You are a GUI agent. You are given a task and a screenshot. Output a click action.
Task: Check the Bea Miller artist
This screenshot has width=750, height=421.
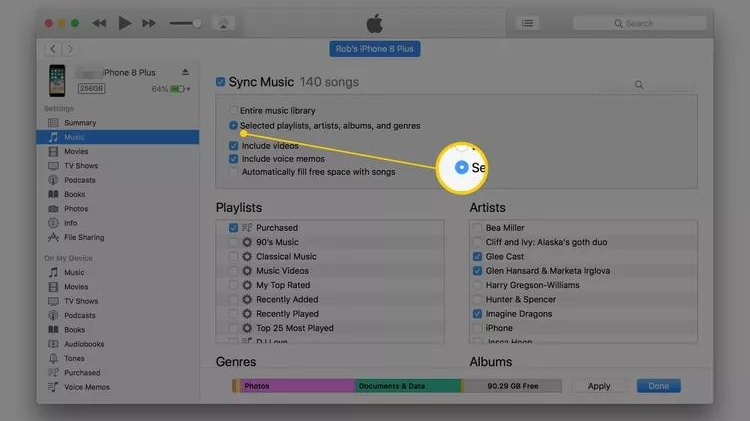pos(477,228)
